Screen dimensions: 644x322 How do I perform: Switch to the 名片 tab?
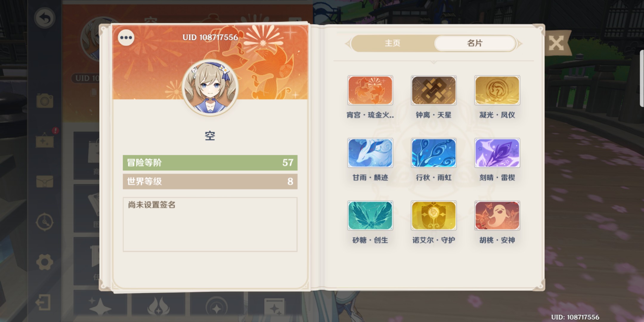point(475,43)
